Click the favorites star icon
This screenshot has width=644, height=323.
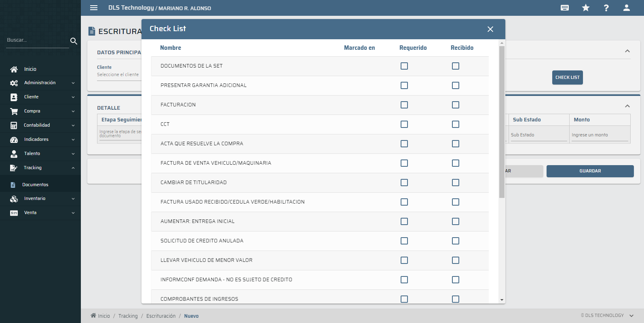pos(586,8)
